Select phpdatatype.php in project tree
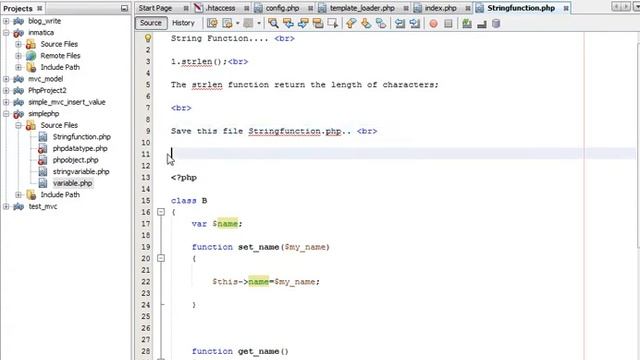Screen dimensions: 640x360 pyautogui.click(x=80, y=148)
